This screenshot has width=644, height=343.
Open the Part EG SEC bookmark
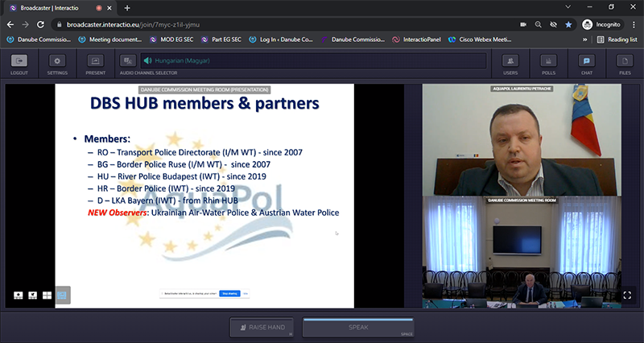(221, 39)
